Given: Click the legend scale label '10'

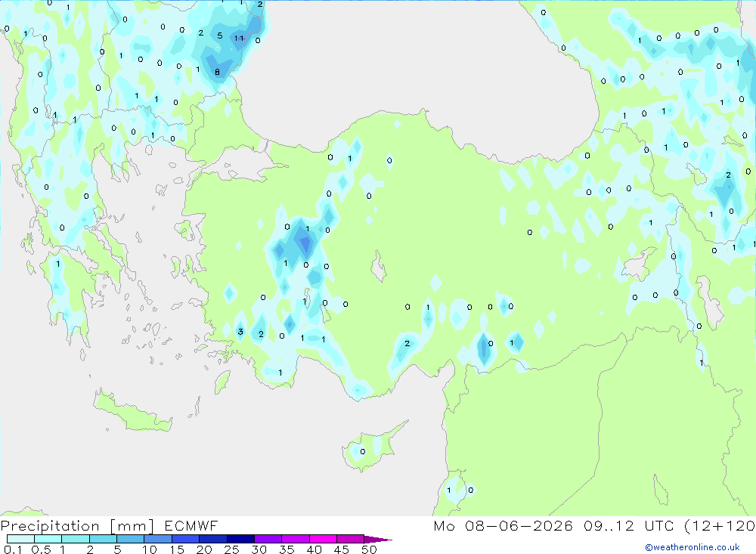Looking at the screenshot, I should [x=150, y=549].
